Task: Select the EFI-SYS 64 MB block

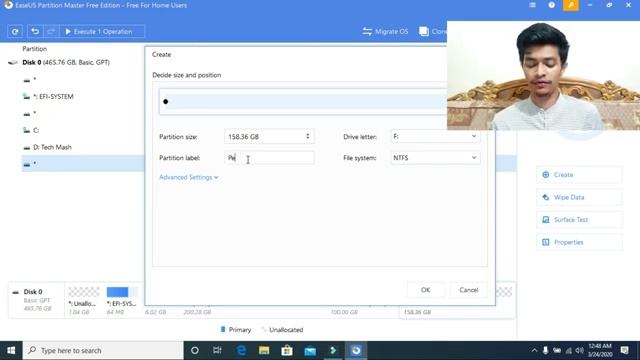Action: 121,301
